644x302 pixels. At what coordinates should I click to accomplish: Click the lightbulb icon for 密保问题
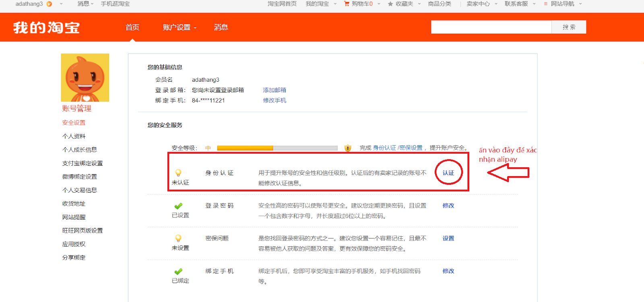[178, 238]
